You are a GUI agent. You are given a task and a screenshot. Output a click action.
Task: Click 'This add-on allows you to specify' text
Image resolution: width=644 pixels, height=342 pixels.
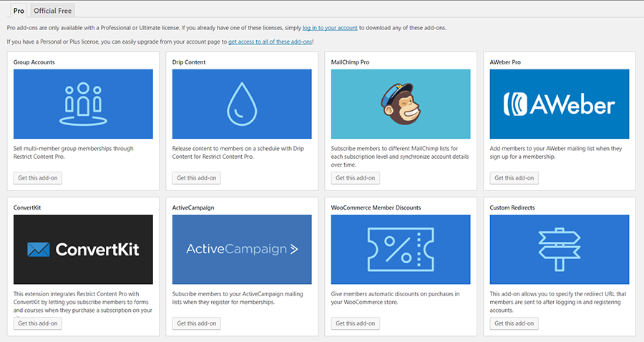click(x=558, y=302)
